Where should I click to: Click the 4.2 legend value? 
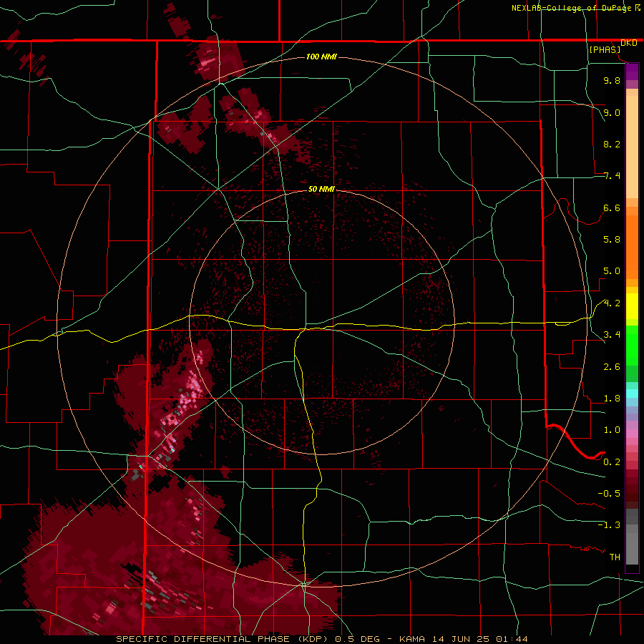coord(612,303)
